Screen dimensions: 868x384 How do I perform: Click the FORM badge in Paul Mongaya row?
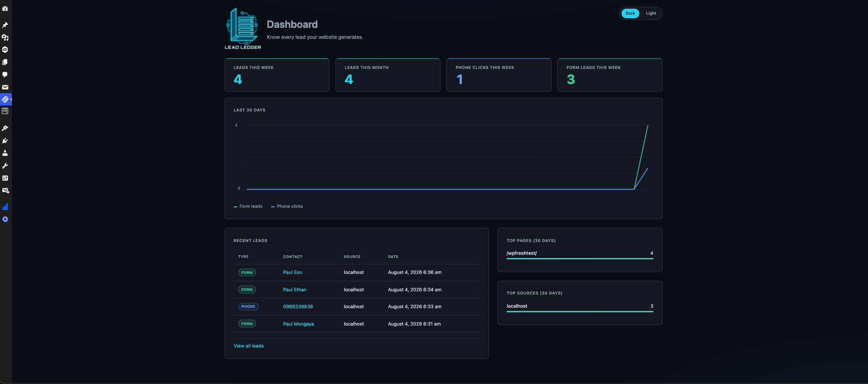tap(247, 324)
